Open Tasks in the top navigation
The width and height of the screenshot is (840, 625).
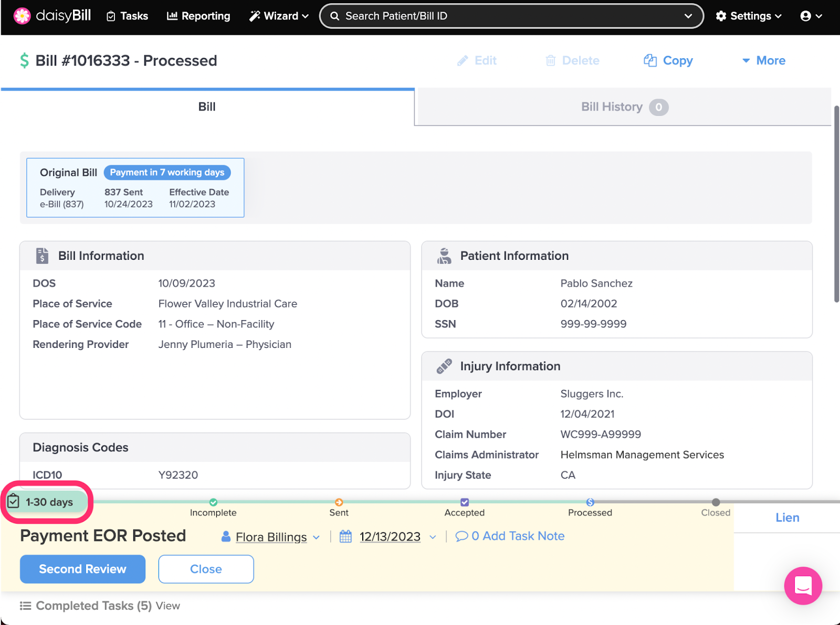tap(128, 16)
